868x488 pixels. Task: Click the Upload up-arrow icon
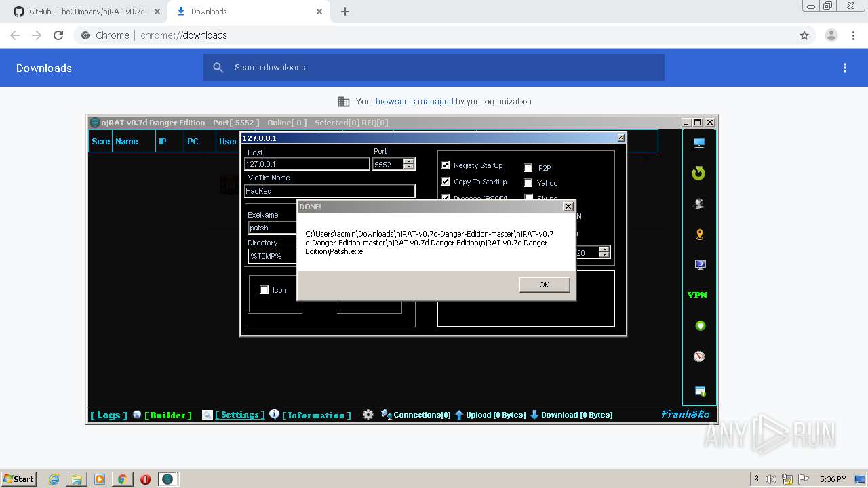tap(459, 415)
